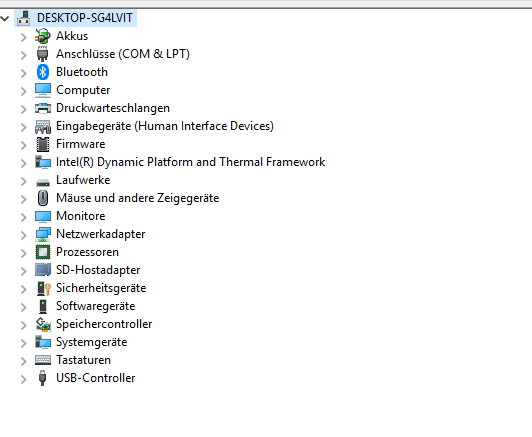Image resolution: width=532 pixels, height=437 pixels.
Task: Click the Tastaturen keyboard icon
Action: click(x=43, y=360)
